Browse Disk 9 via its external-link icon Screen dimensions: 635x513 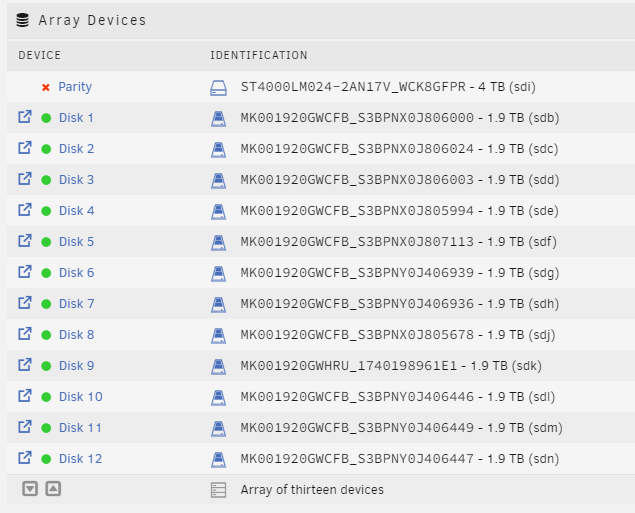coord(25,364)
